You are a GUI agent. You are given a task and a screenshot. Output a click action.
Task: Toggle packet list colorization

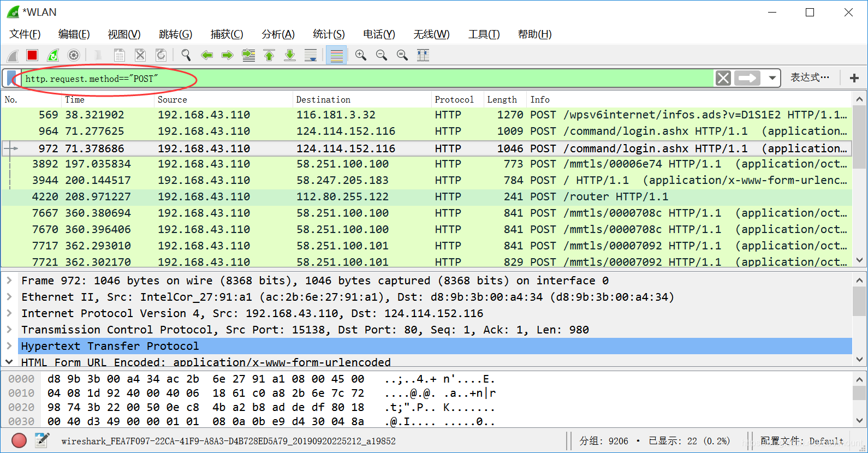[x=337, y=55]
